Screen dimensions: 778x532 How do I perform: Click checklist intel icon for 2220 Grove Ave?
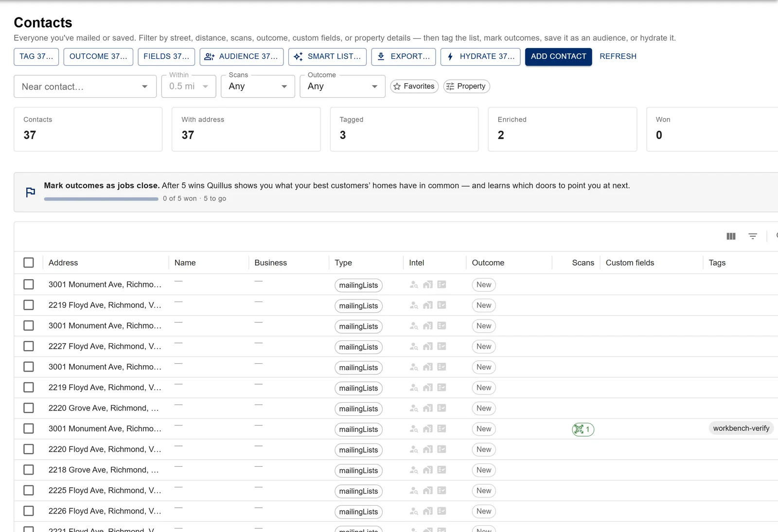442,408
